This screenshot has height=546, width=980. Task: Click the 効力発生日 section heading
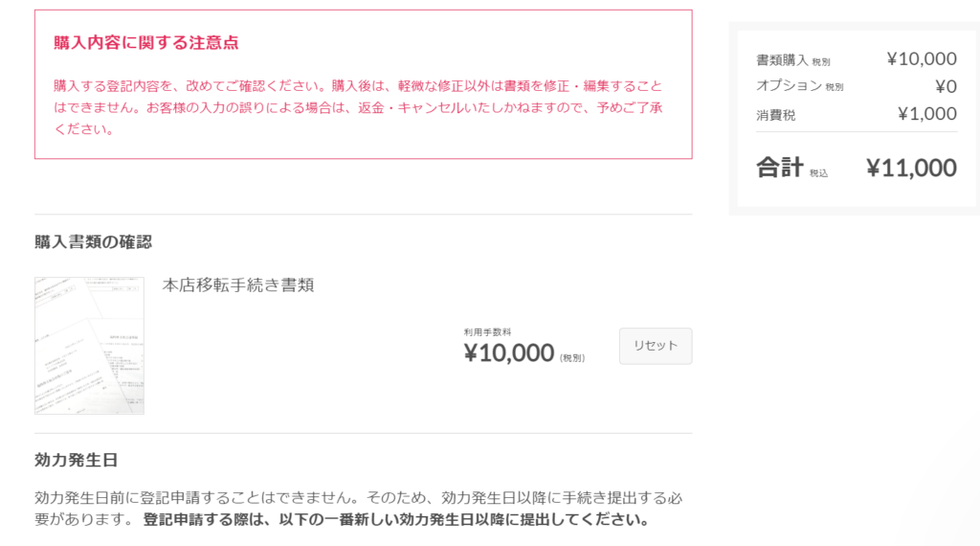(77, 461)
